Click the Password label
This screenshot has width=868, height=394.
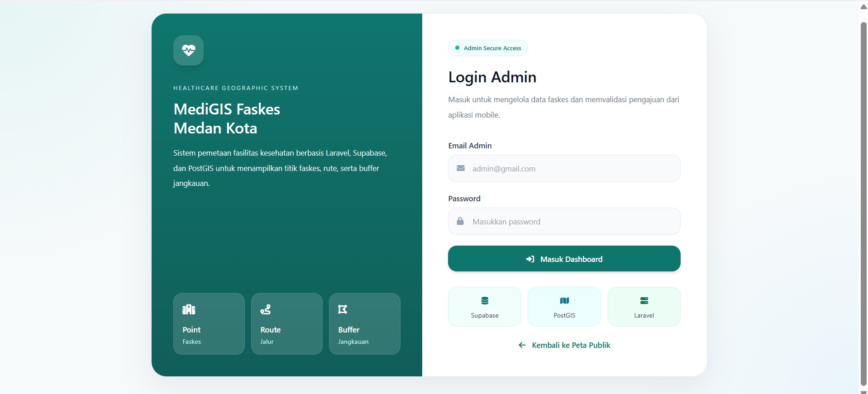[x=464, y=199]
